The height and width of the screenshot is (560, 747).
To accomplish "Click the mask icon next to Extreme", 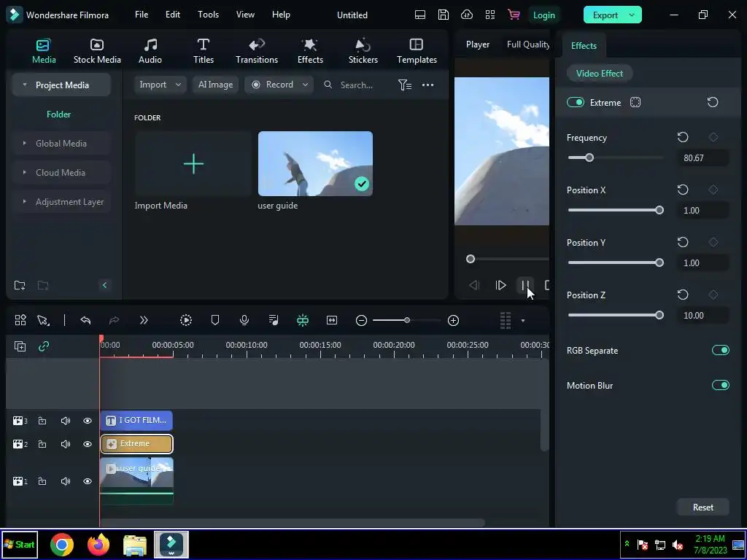I will tap(635, 102).
